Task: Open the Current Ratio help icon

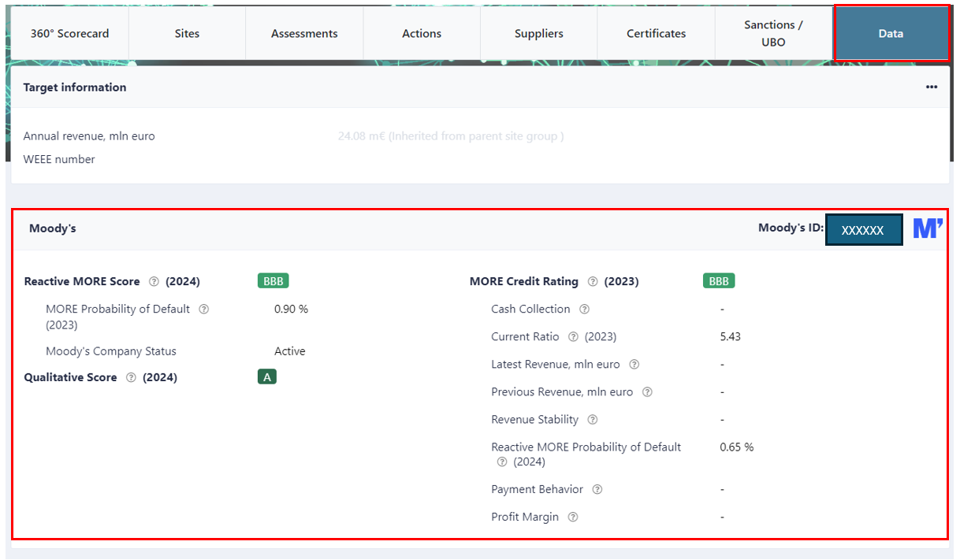Action: click(x=574, y=336)
